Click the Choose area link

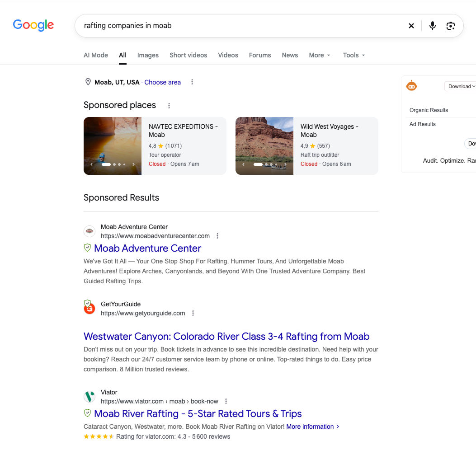(x=162, y=82)
